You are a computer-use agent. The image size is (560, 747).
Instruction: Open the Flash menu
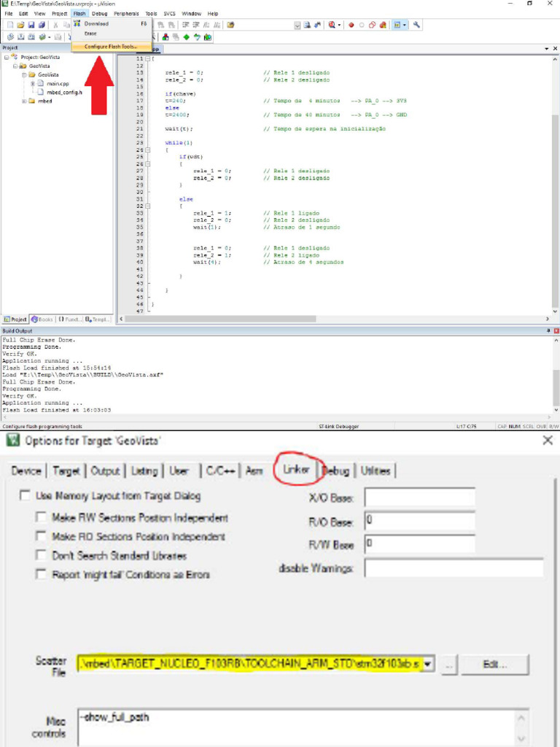(x=79, y=13)
